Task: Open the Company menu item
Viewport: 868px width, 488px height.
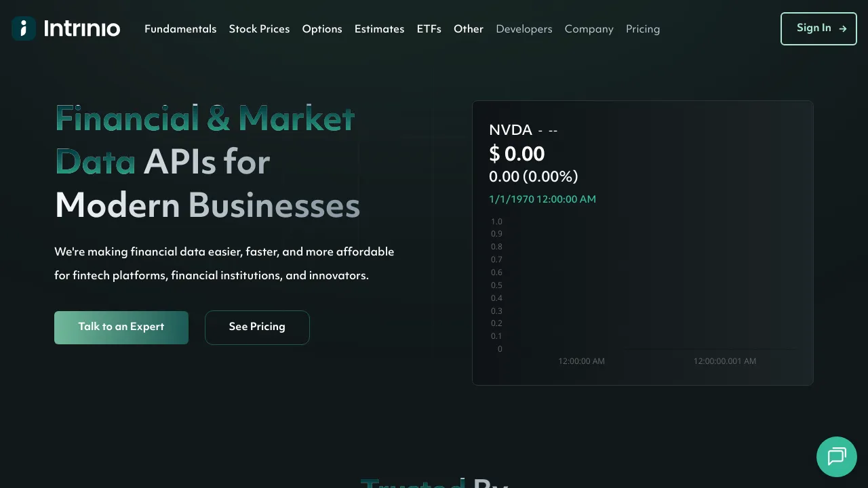Action: tap(589, 29)
